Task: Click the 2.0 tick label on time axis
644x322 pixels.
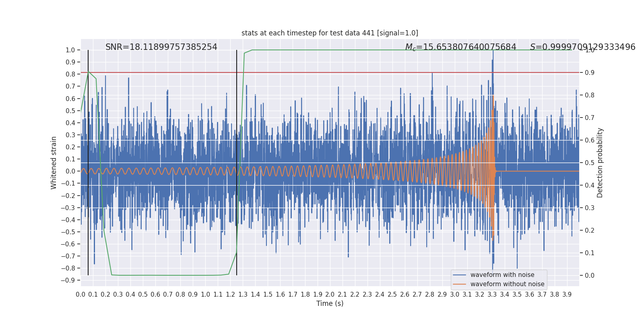Action: [x=330, y=295]
